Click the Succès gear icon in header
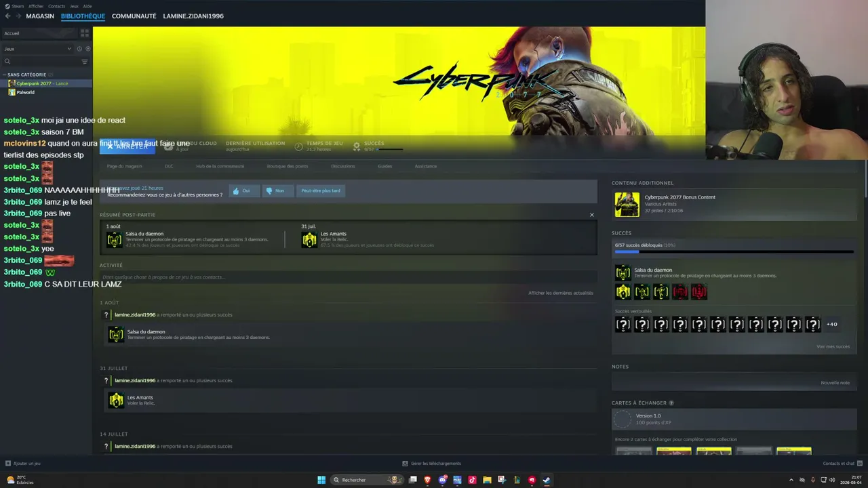The height and width of the screenshot is (488, 868). (x=356, y=146)
